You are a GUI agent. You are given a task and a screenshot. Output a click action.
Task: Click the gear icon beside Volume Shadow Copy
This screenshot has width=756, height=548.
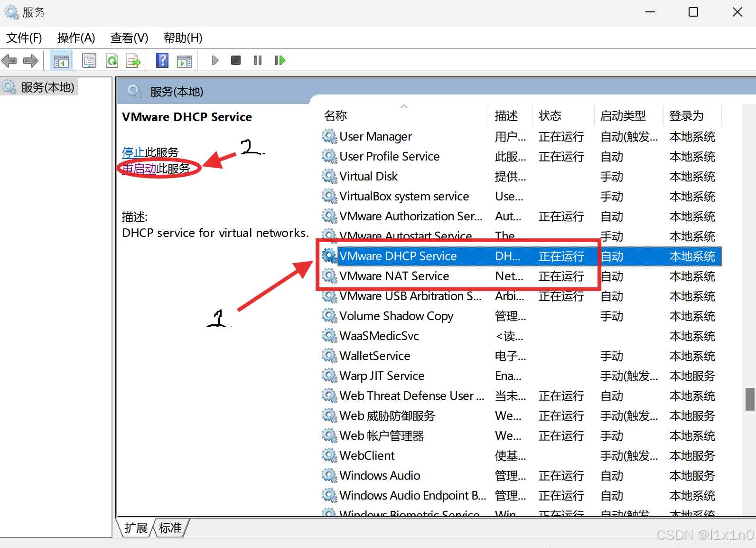[x=329, y=316]
